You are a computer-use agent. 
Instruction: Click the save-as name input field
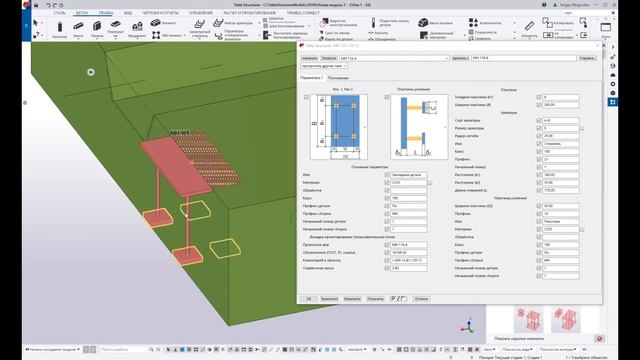[x=524, y=58]
